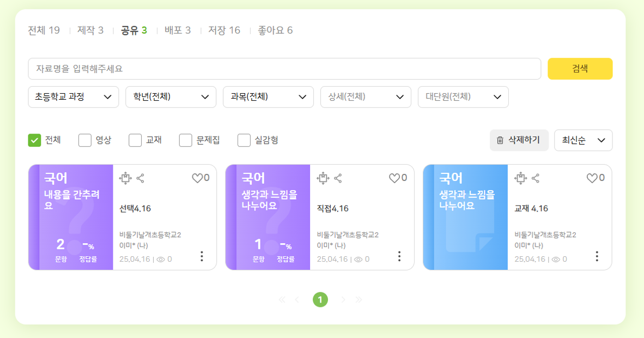This screenshot has height=338, width=644.
Task: Open kebab menu on 교재 4.16 card
Action: coord(597,256)
